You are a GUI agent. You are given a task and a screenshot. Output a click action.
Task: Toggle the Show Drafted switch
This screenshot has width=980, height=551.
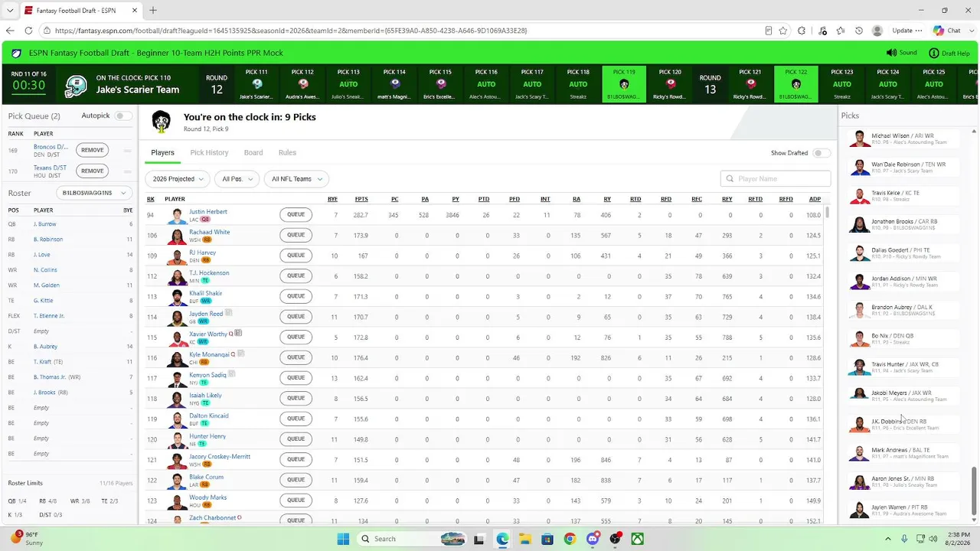(822, 153)
